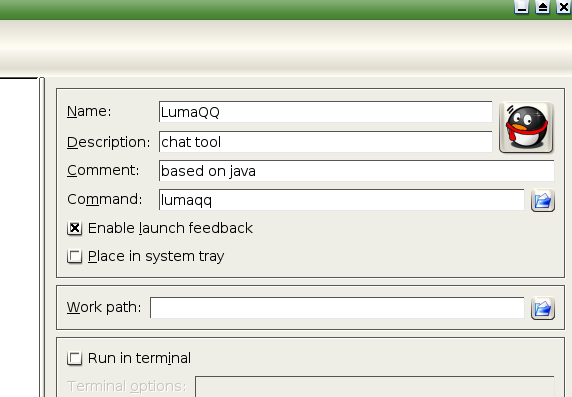Screen dimensions: 572x397
Task: Click the Command field containing lumaqq
Action: (x=341, y=200)
